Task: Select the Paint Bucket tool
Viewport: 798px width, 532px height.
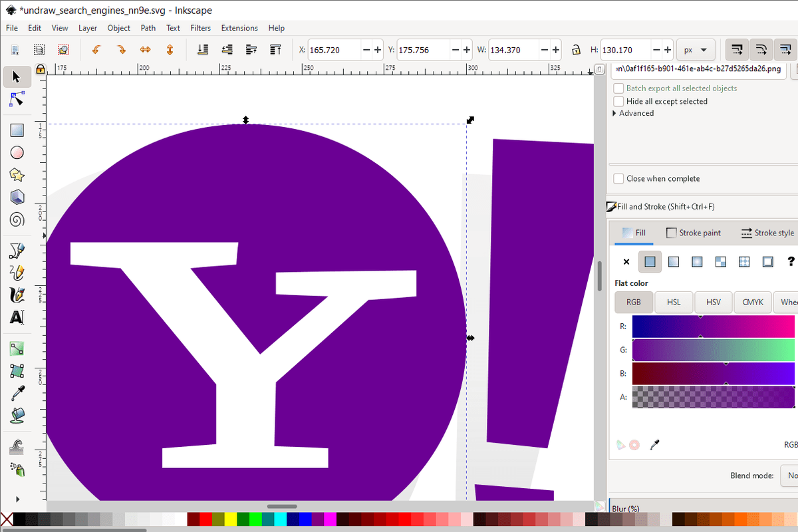Action: 17,415
